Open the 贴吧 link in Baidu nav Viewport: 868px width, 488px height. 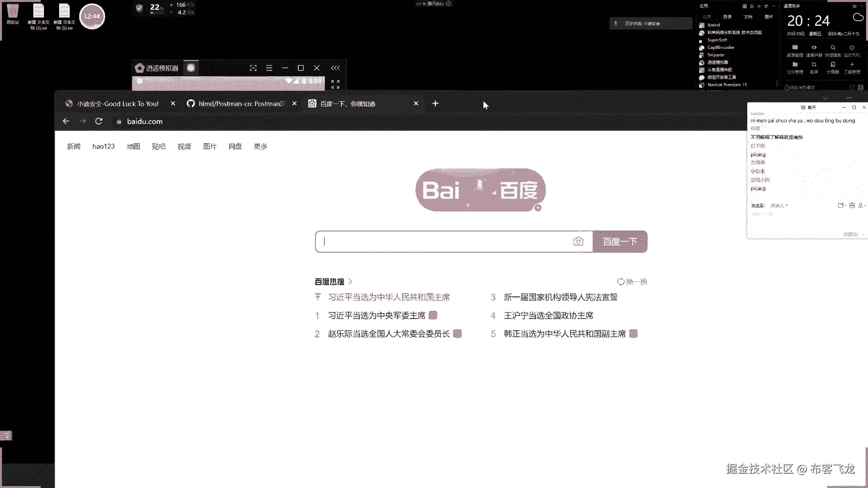coord(159,146)
